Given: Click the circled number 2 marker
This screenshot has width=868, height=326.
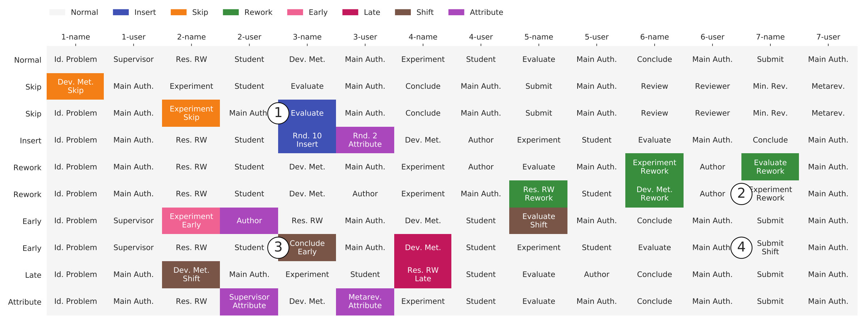Looking at the screenshot, I should point(741,194).
